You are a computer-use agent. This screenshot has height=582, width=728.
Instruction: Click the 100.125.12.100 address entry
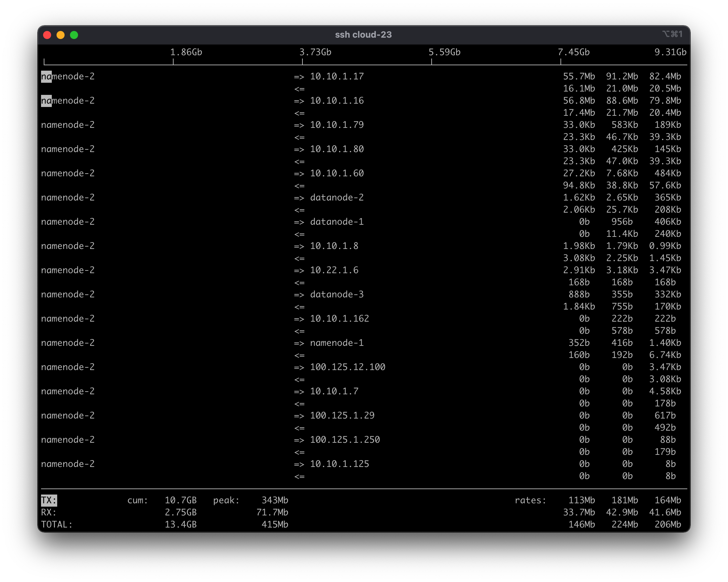(x=348, y=367)
